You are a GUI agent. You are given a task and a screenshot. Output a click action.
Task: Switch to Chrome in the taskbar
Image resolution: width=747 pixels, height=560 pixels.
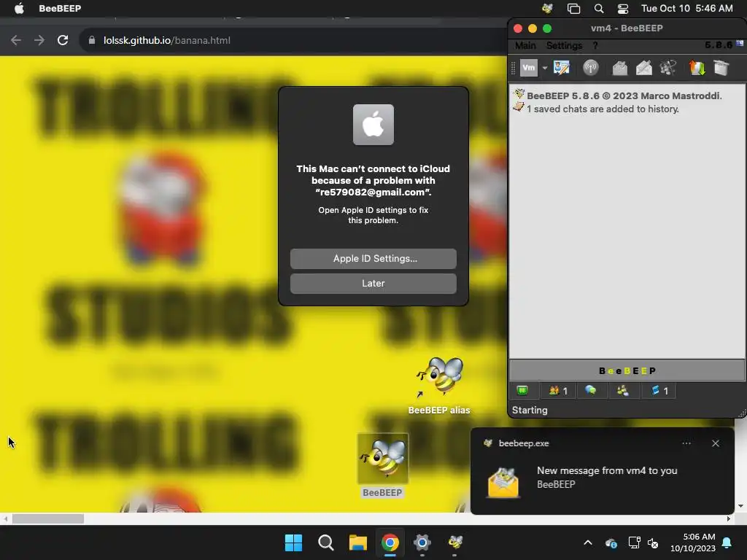point(390,542)
